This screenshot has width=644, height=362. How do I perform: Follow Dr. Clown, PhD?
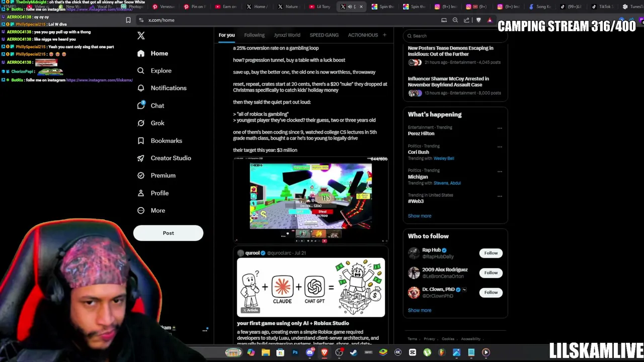[x=491, y=292]
